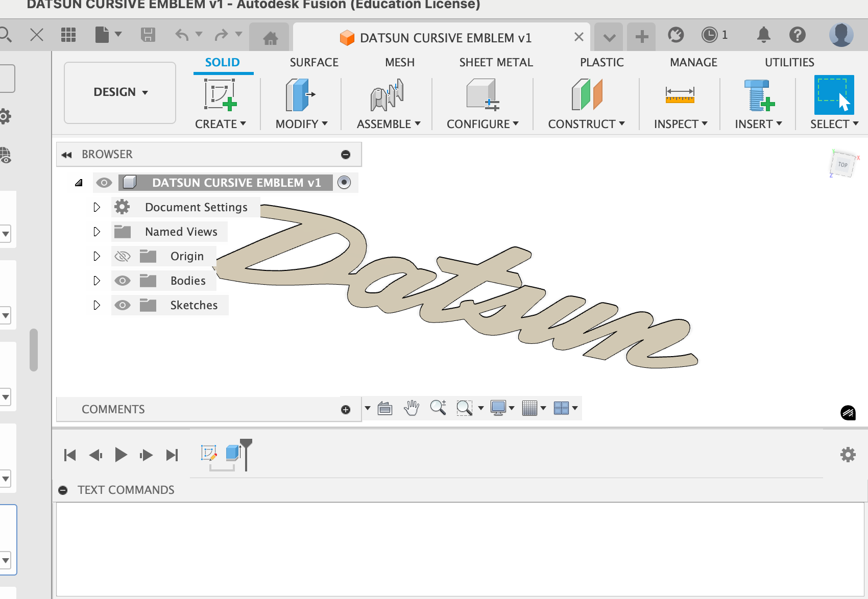
Task: Click the Configure tool icon
Action: pyautogui.click(x=482, y=95)
